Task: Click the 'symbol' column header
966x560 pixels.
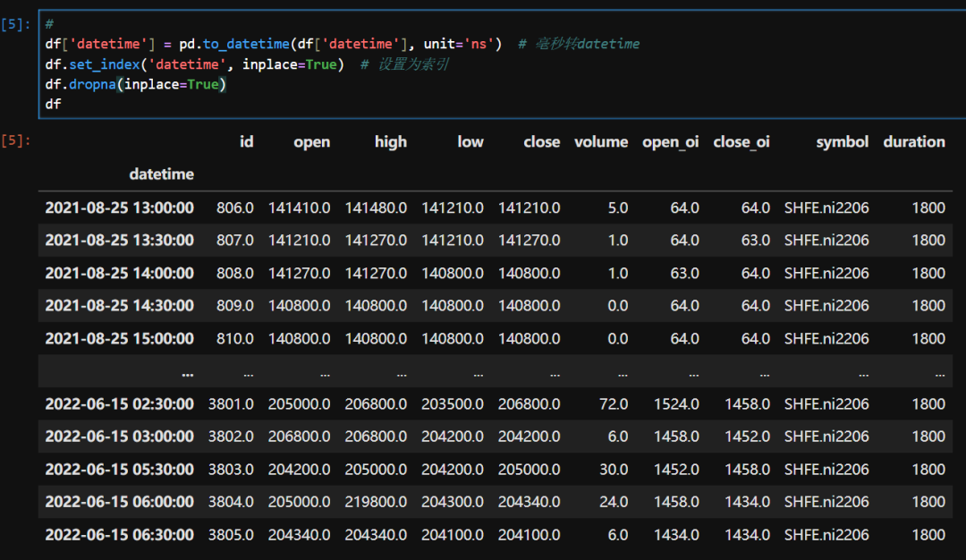Action: tap(843, 142)
